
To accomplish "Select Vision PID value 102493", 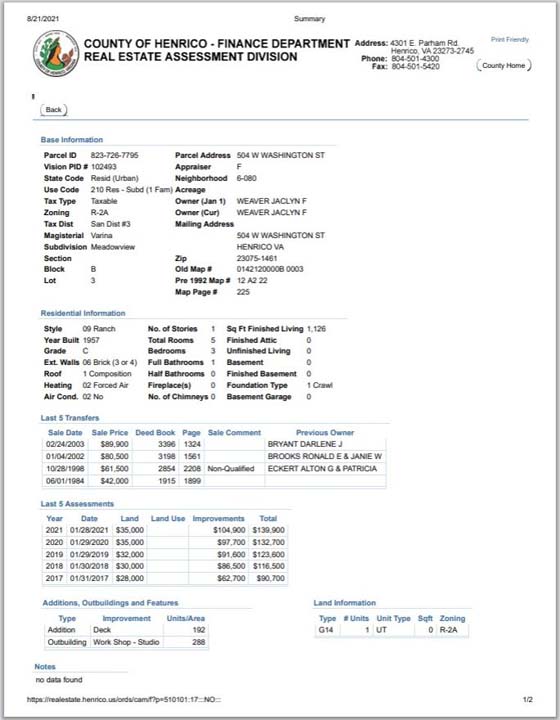I will [104, 167].
